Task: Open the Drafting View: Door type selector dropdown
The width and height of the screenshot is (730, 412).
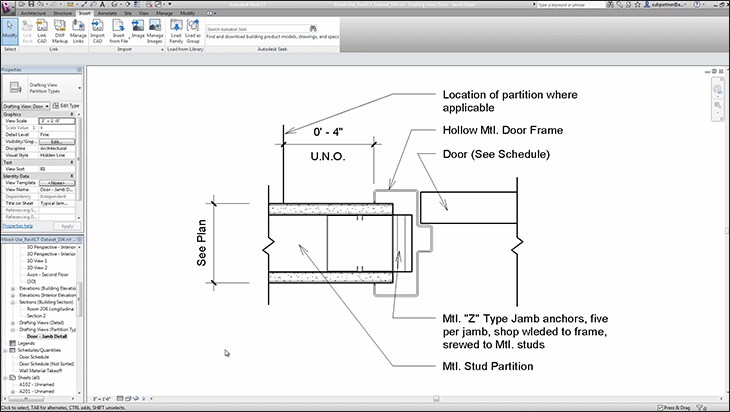Action: coord(26,106)
